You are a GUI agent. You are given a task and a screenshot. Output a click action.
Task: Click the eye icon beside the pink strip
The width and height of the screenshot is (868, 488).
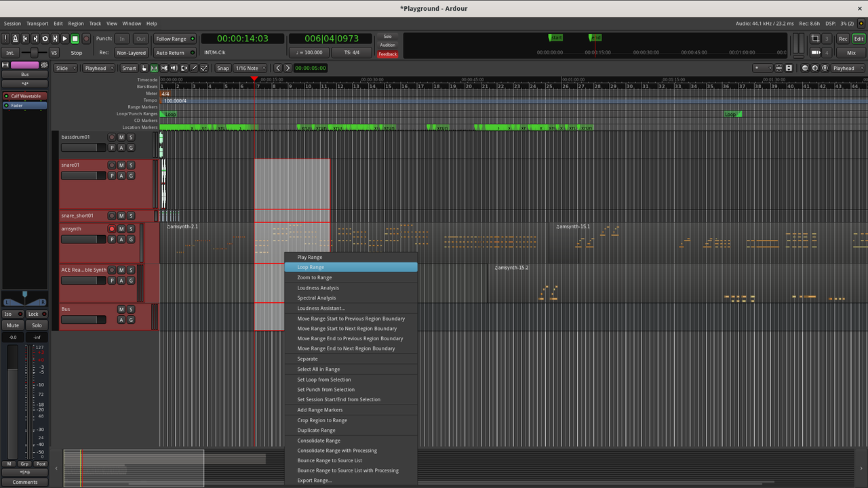(44, 65)
